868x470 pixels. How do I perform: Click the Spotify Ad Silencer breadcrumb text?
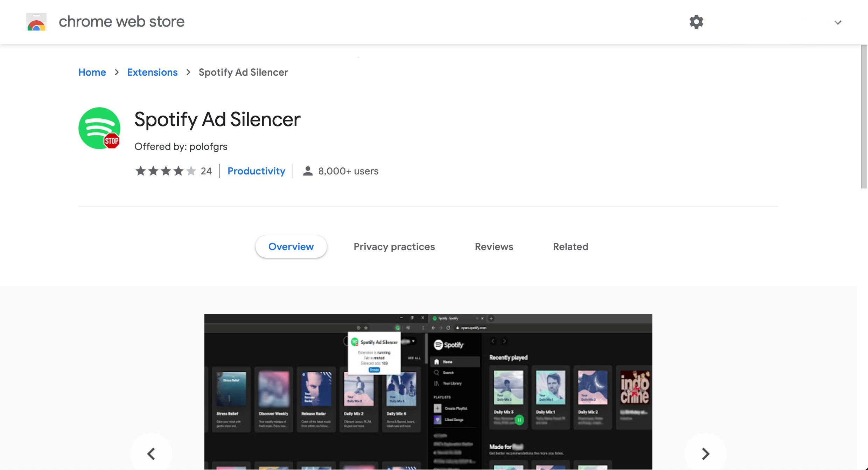click(x=243, y=72)
